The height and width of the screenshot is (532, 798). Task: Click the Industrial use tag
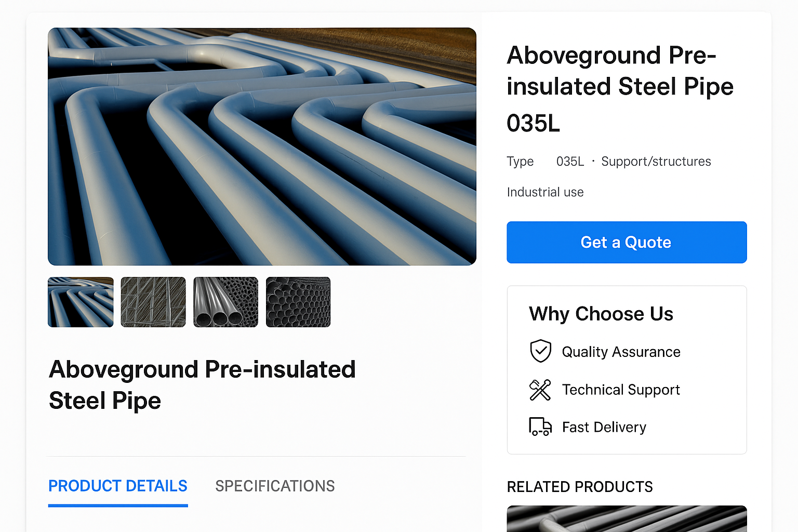coord(545,192)
